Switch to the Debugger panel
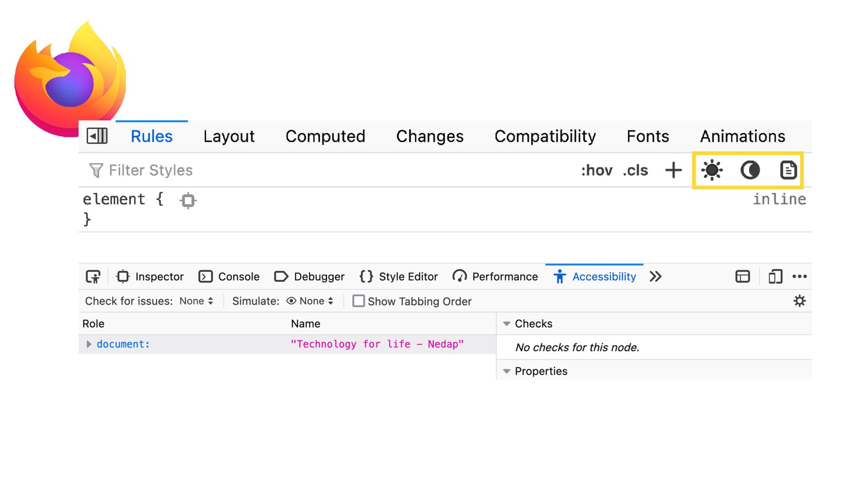The height and width of the screenshot is (488, 868). (309, 277)
